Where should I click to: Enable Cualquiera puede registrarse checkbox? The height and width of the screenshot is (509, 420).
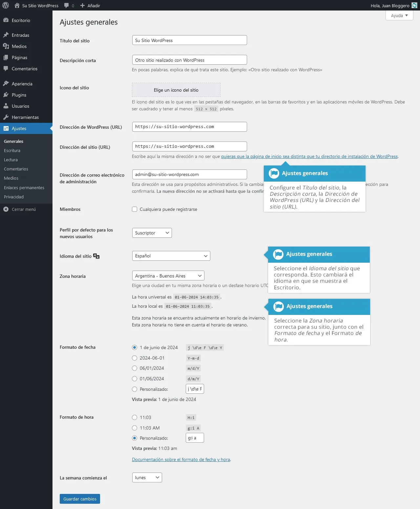(135, 209)
